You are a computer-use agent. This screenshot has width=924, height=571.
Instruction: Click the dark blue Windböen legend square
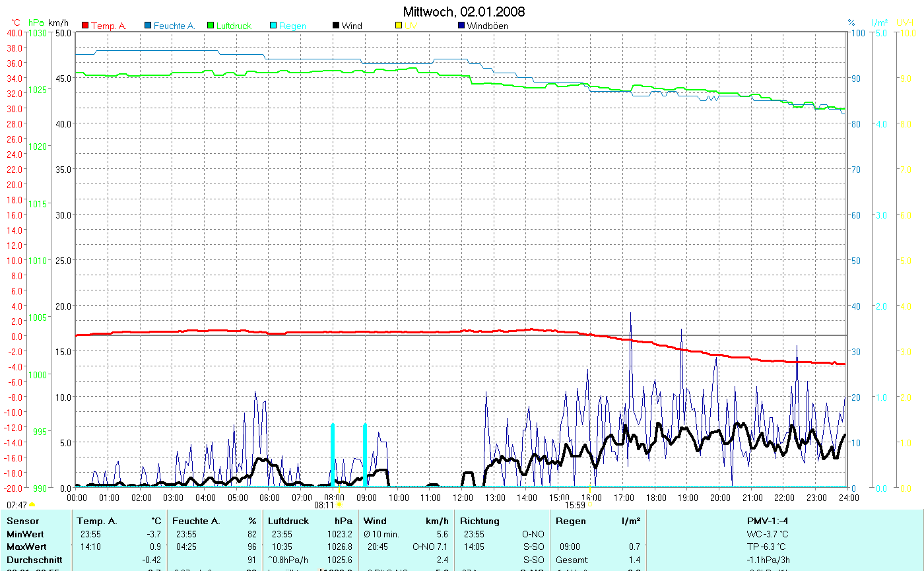point(461,26)
